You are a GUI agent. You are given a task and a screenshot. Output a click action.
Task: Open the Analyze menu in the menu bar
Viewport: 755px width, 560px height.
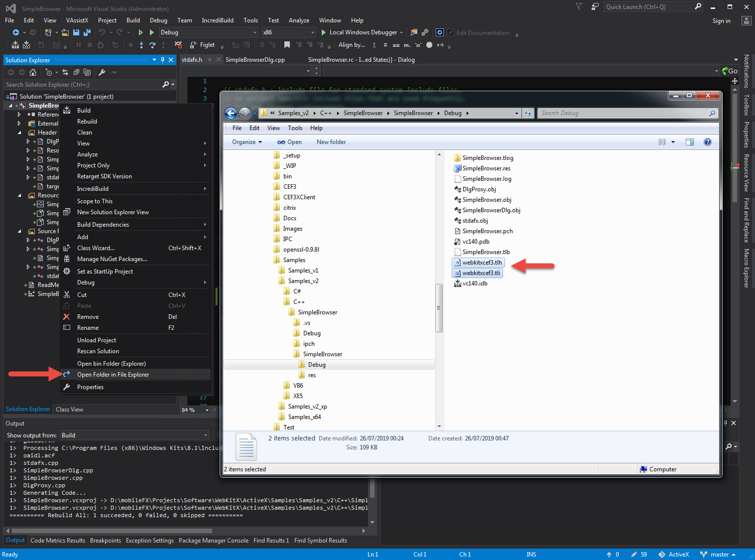pos(299,20)
